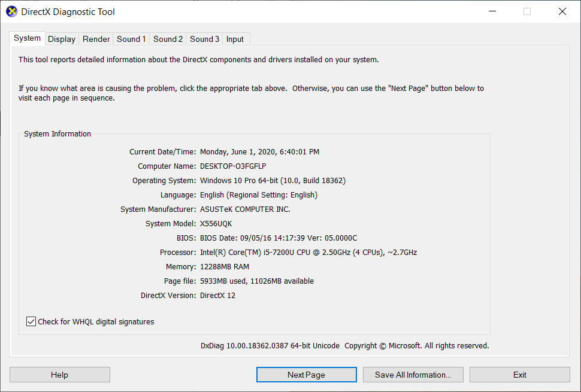Toggle Check for WHQL digital signatures checkbox
This screenshot has width=581, height=392.
[31, 321]
